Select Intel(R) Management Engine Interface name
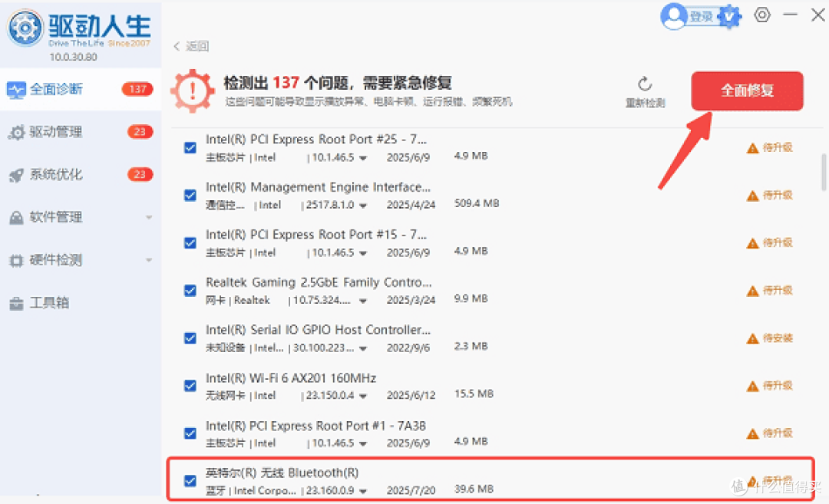Screen dimensions: 829x504 318,187
